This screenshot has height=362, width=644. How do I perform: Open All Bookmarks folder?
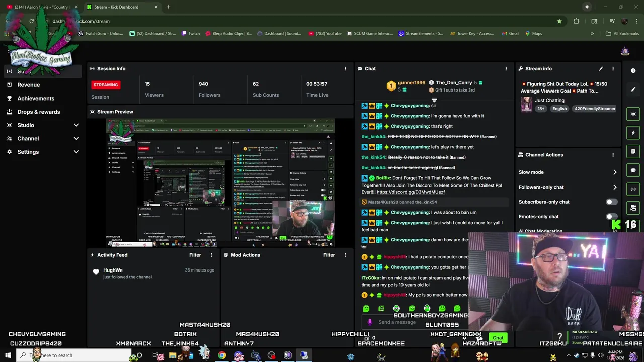click(x=622, y=34)
